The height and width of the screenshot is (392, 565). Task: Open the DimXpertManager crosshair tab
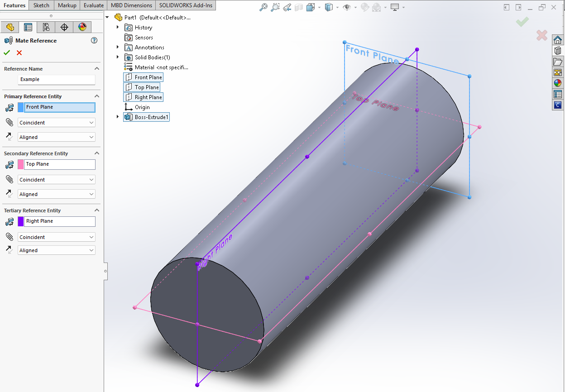point(64,27)
